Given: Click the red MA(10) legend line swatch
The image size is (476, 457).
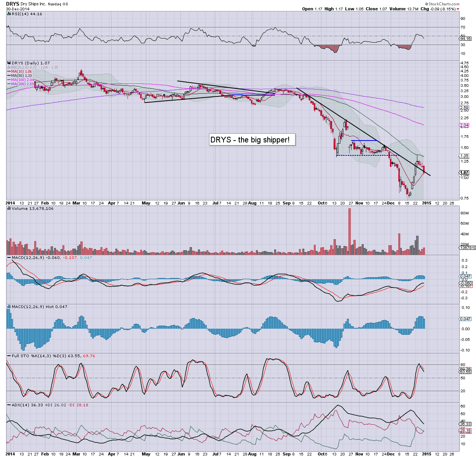Looking at the screenshot, I should pos(9,71).
